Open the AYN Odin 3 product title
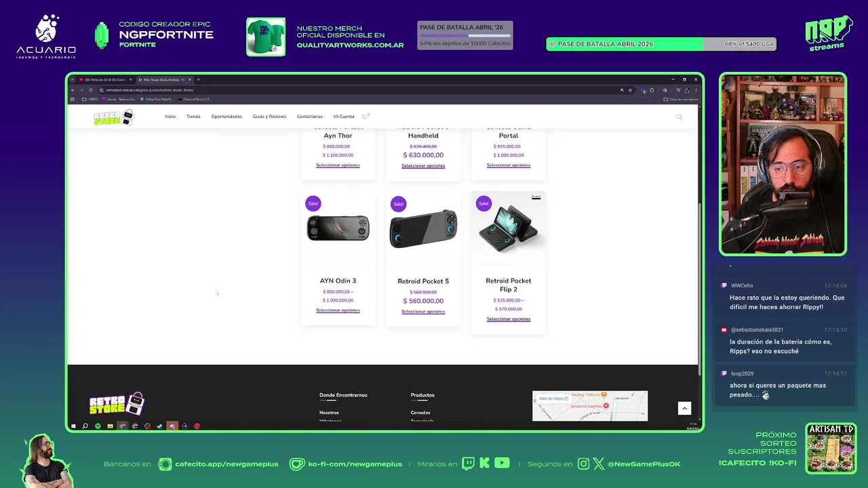The width and height of the screenshot is (868, 488). (x=338, y=281)
